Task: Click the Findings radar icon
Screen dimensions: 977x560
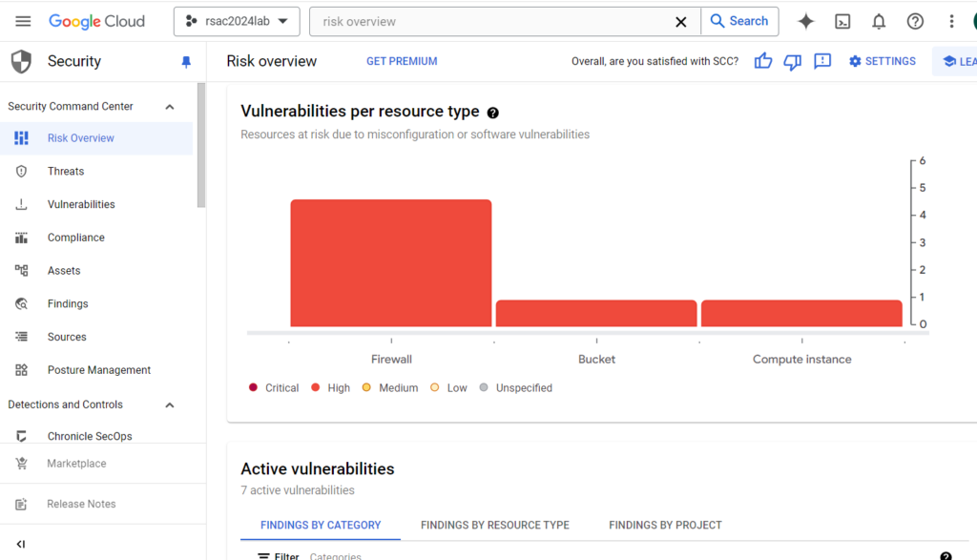Action: coord(21,303)
